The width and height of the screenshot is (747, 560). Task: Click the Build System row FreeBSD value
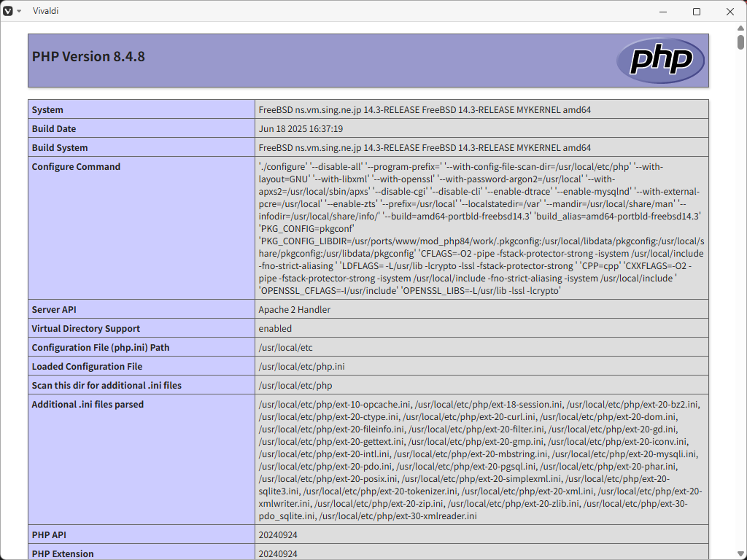(x=425, y=147)
